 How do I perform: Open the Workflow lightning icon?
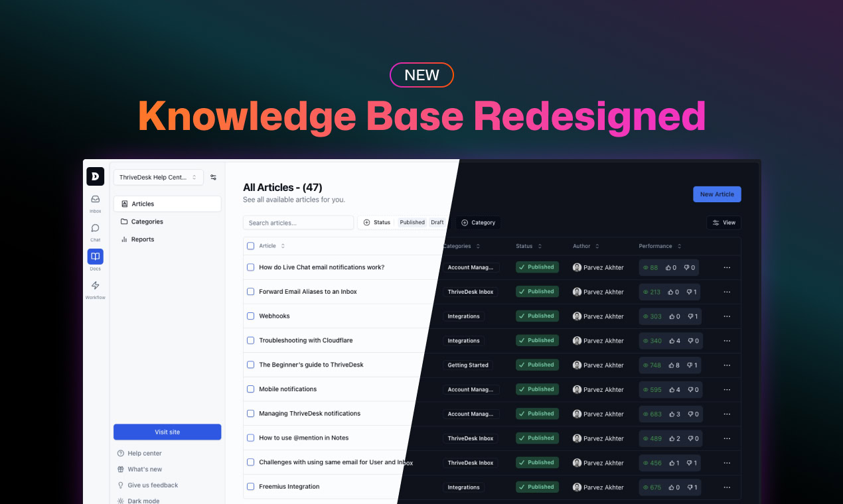(x=96, y=286)
